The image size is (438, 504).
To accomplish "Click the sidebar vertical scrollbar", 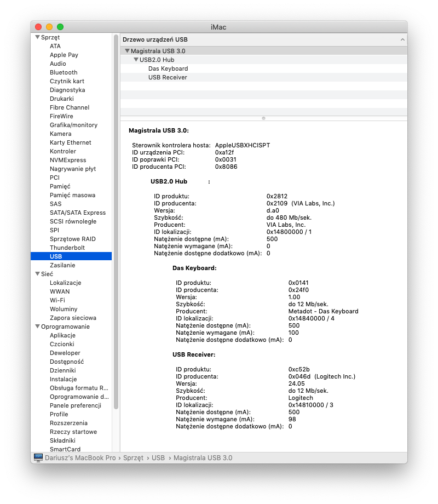I will [116, 219].
